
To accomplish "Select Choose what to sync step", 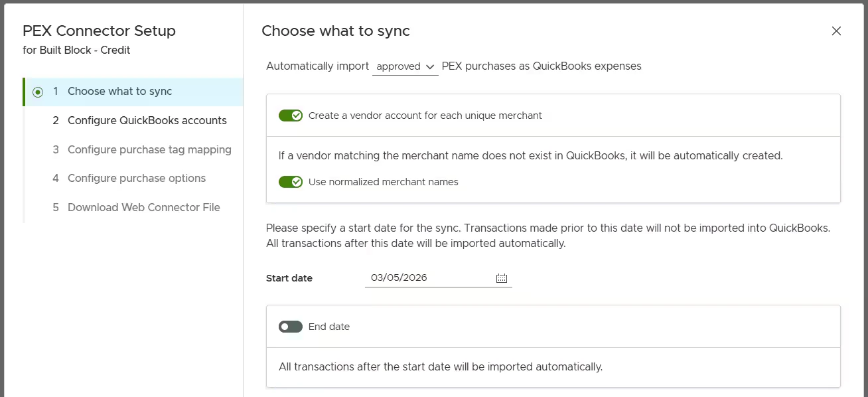I will tap(119, 92).
